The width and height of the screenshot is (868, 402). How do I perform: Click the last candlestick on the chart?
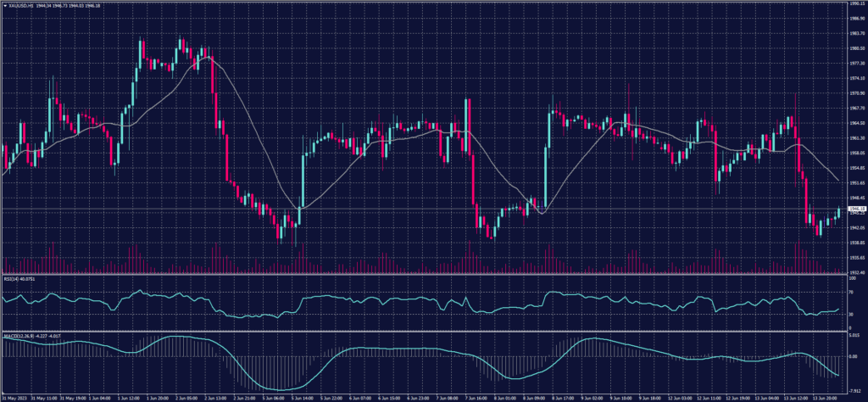tap(839, 211)
